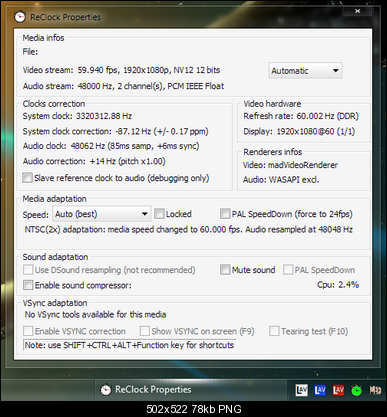
Task: Click the shortcuts note text field
Action: (129, 345)
